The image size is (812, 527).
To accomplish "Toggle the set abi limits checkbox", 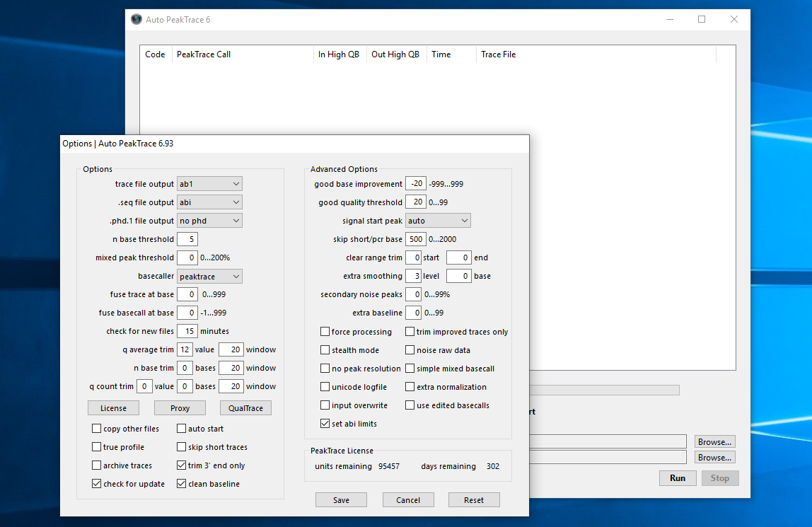I will pyautogui.click(x=325, y=424).
